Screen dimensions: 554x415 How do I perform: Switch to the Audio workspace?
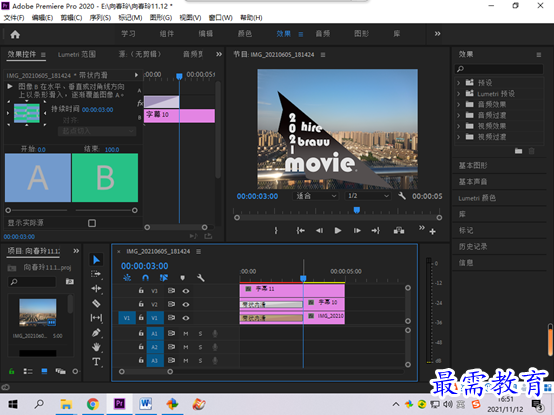pyautogui.click(x=323, y=34)
